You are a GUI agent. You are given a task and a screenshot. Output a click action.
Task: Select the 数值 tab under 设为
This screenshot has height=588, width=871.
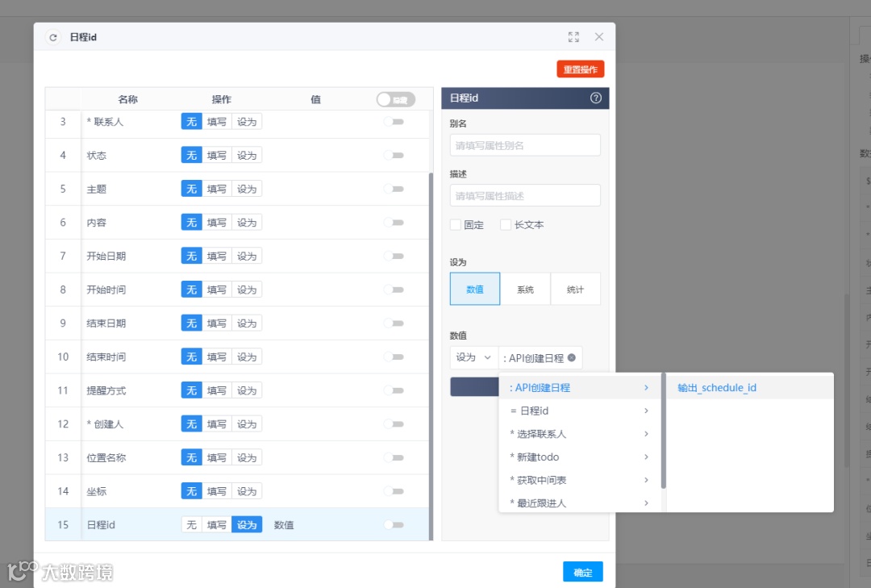point(475,289)
